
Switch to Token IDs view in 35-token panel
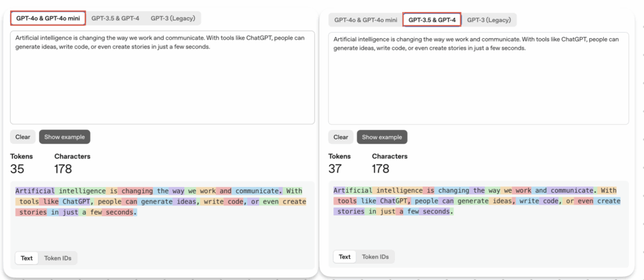pyautogui.click(x=58, y=258)
